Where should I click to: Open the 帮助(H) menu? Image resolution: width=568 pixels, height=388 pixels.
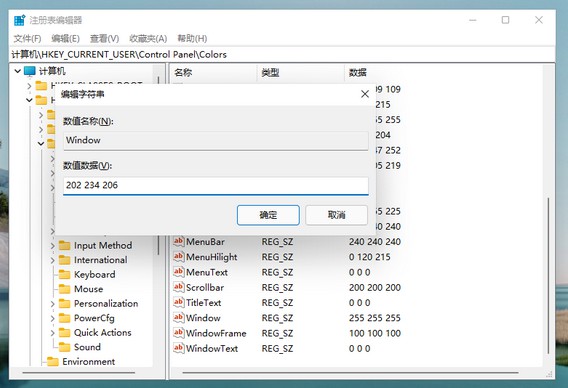(x=192, y=38)
